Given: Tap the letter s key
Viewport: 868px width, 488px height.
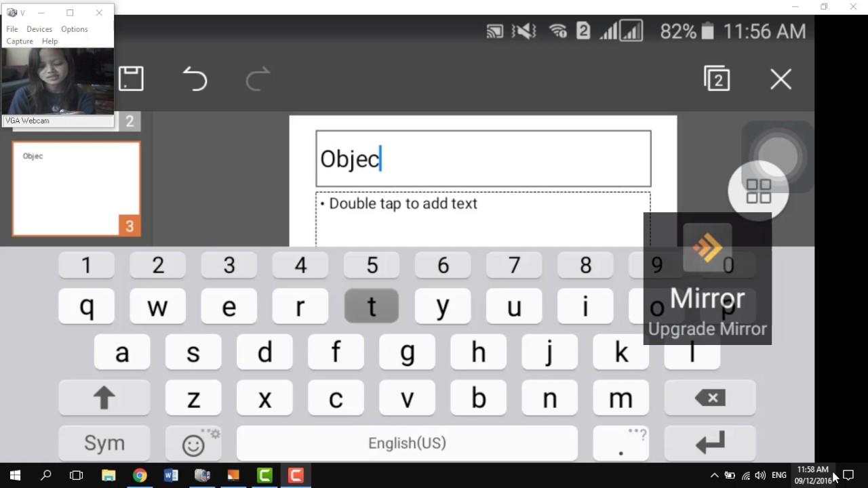Looking at the screenshot, I should coord(193,352).
